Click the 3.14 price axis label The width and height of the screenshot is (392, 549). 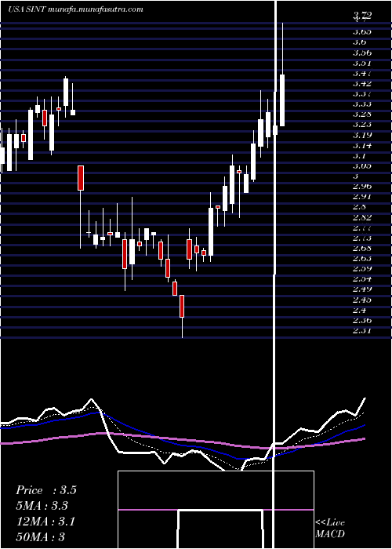click(362, 145)
